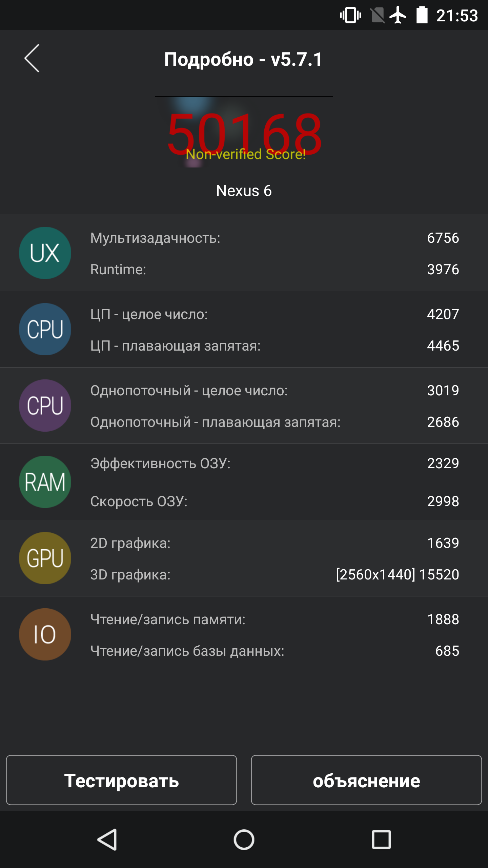Image resolution: width=488 pixels, height=868 pixels.
Task: Tap the Android home circle button
Action: pos(244,840)
